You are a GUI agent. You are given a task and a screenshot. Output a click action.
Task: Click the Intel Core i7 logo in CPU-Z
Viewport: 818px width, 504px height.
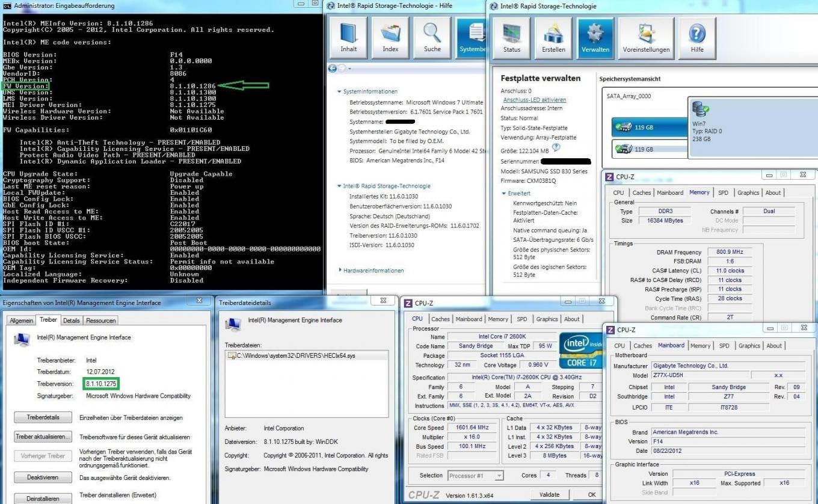click(x=580, y=349)
